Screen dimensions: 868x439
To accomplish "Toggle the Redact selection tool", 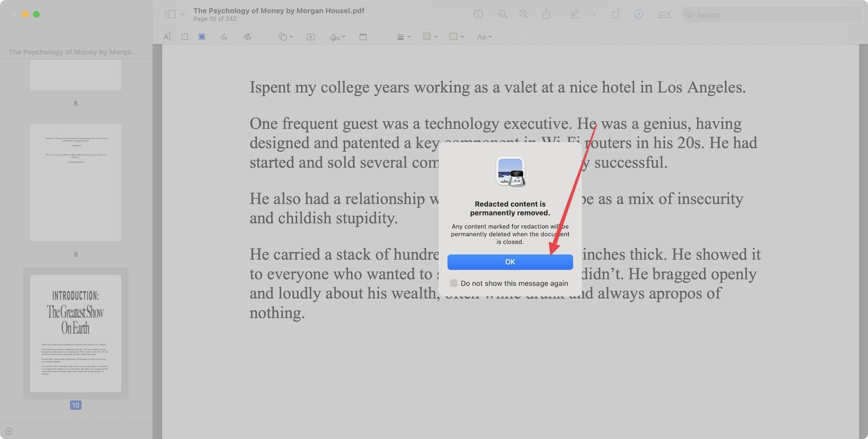I will click(202, 37).
